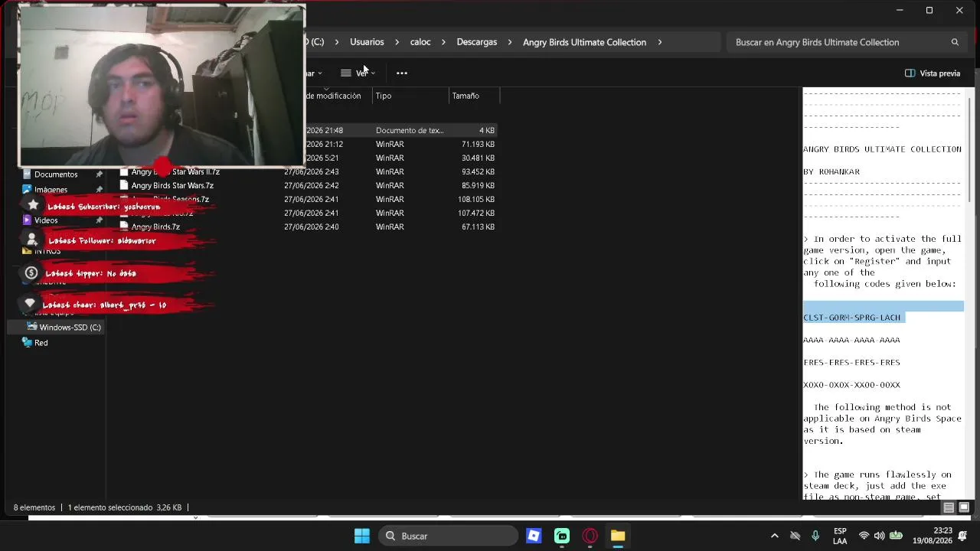Go to Descargas in the address bar
Viewport: 980px width, 551px height.
click(477, 42)
